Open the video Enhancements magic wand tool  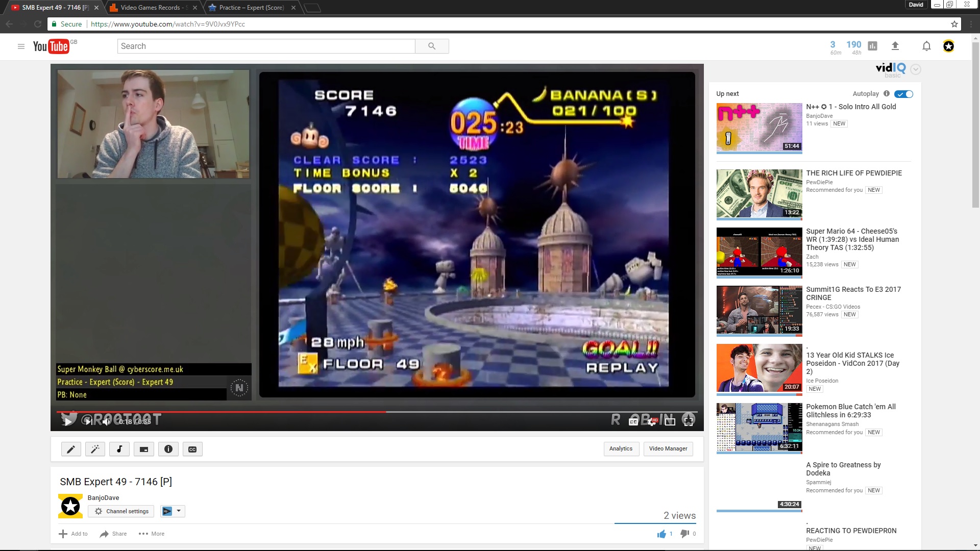point(95,449)
